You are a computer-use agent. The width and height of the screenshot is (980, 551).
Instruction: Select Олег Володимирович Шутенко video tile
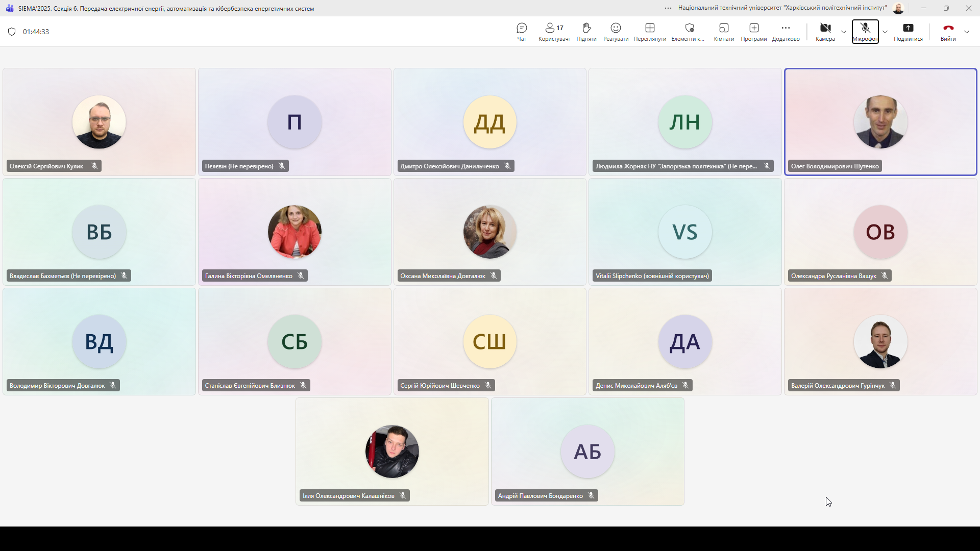[x=880, y=122]
